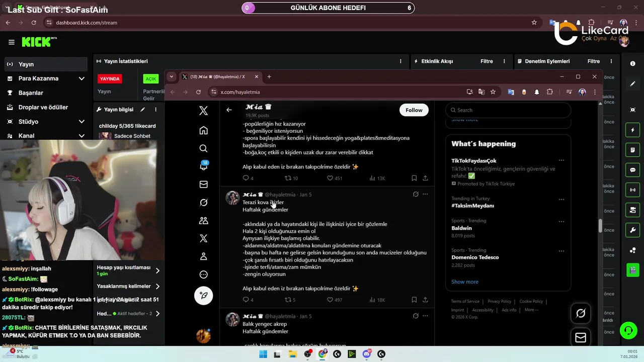This screenshot has height=362, width=644.
Task: View 18K analytics of Terazi post
Action: 377,300
